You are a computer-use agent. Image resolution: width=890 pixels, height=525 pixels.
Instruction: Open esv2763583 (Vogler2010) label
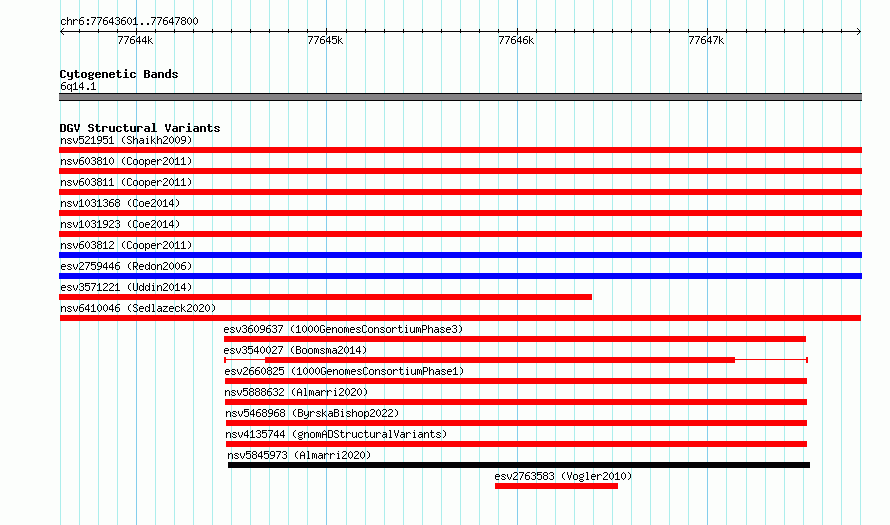(563, 476)
